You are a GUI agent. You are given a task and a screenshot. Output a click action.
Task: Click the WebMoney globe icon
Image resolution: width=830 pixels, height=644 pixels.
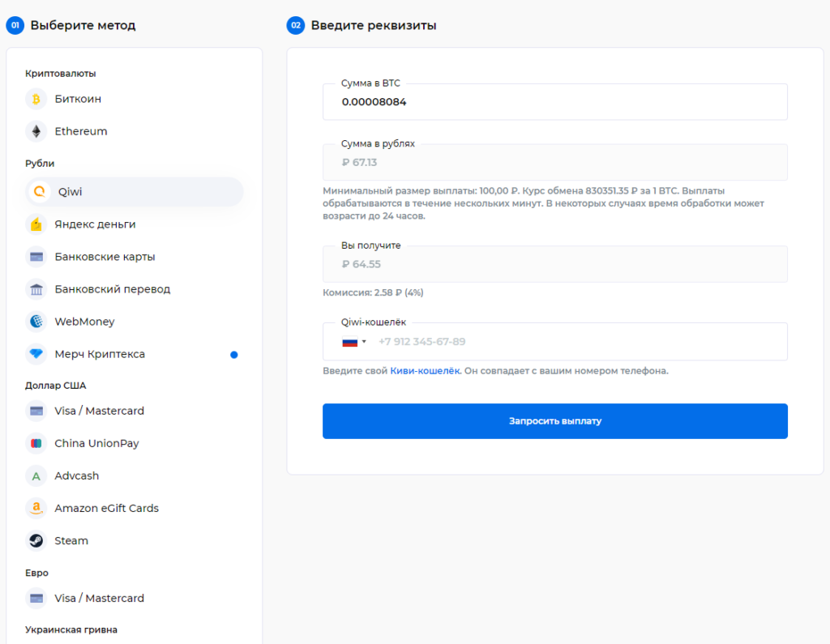point(36,322)
